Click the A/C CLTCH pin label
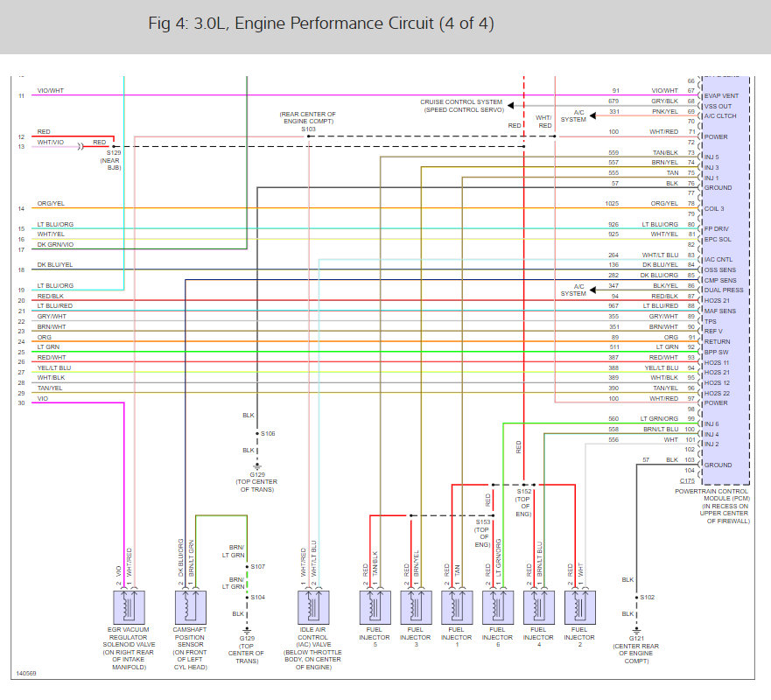This screenshot has height=700, width=771. 720,116
